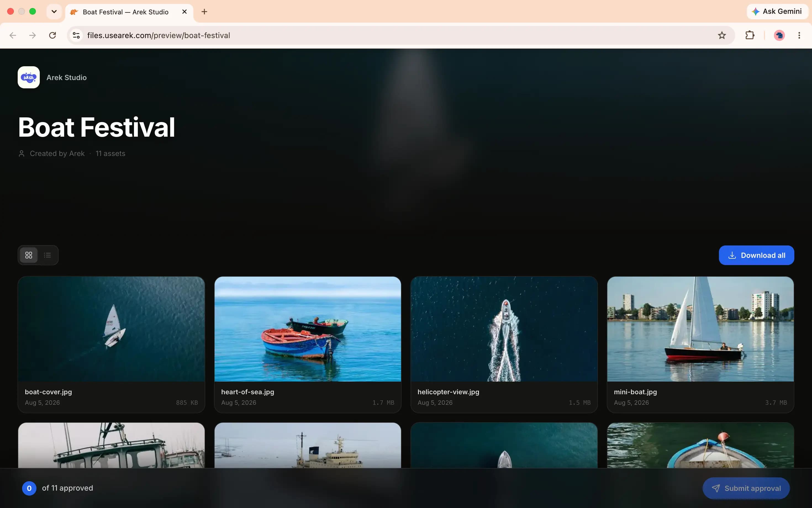Switch to list view layout
The height and width of the screenshot is (508, 812).
click(48, 255)
